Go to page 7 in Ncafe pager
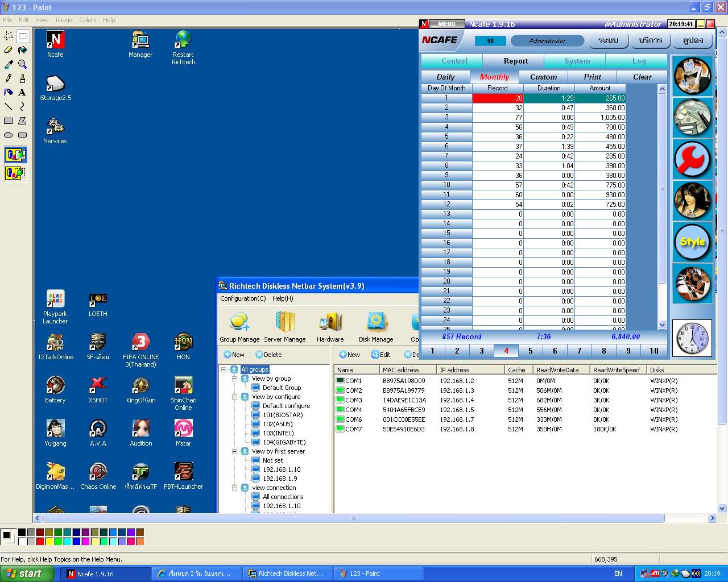This screenshot has width=728, height=582. point(580,351)
